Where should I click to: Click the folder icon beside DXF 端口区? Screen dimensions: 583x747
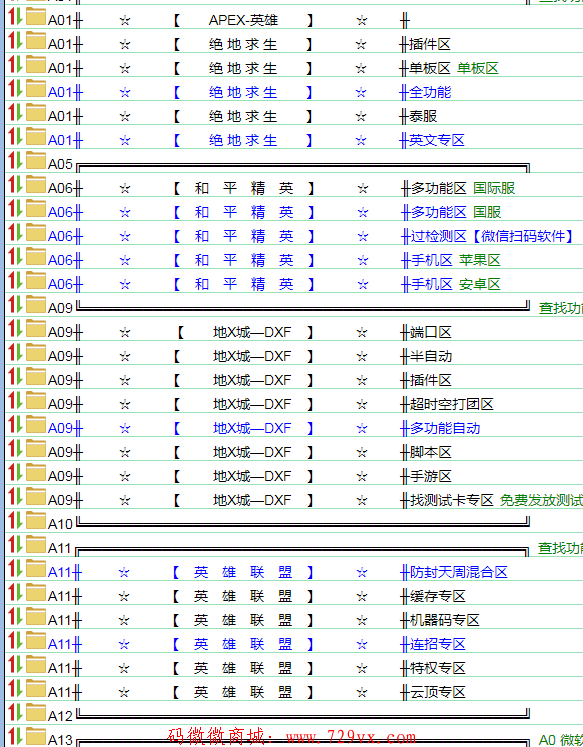(35, 328)
